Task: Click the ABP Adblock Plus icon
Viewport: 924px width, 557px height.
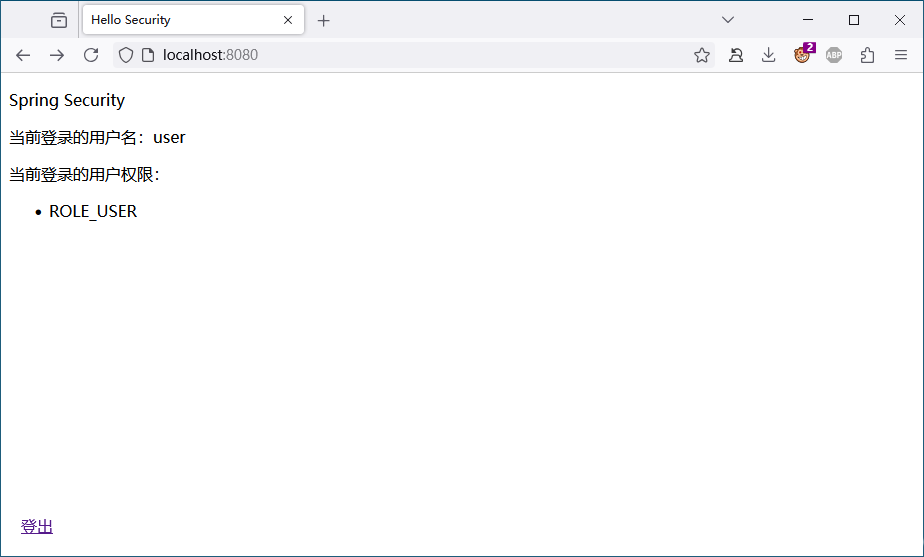Action: (x=834, y=55)
